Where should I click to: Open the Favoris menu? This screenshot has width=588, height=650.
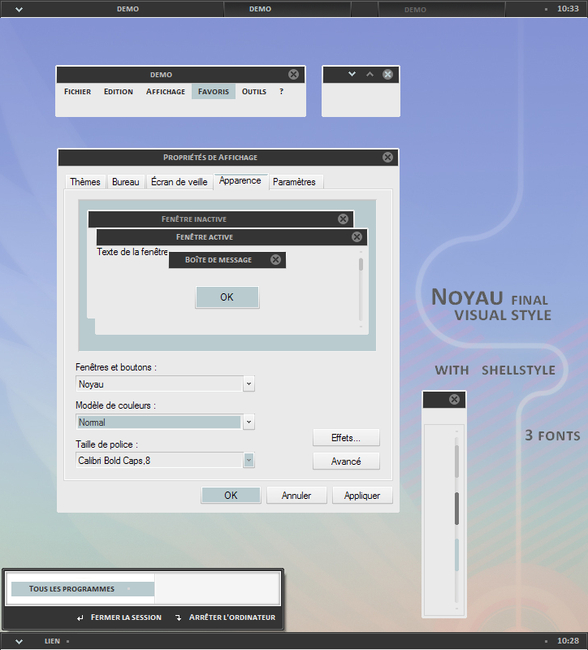214,92
